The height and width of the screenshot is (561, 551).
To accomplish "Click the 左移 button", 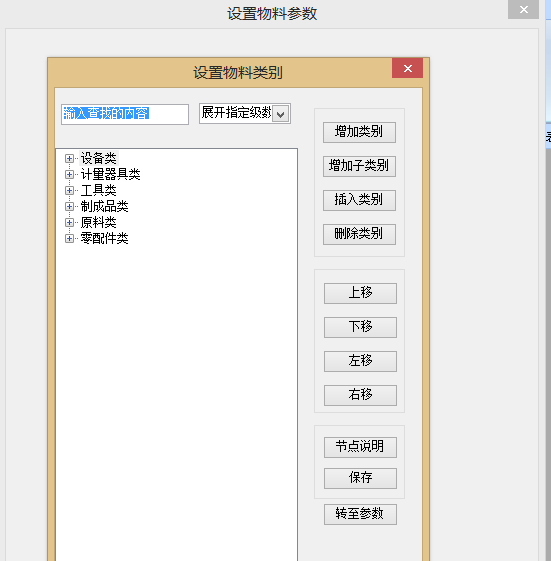I will [360, 361].
